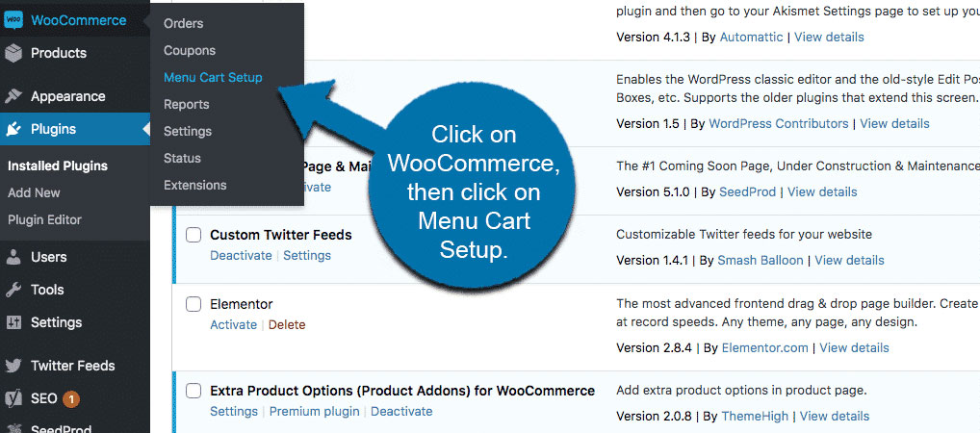Click the Users person icon
Screen dimensions: 980x433
13,257
